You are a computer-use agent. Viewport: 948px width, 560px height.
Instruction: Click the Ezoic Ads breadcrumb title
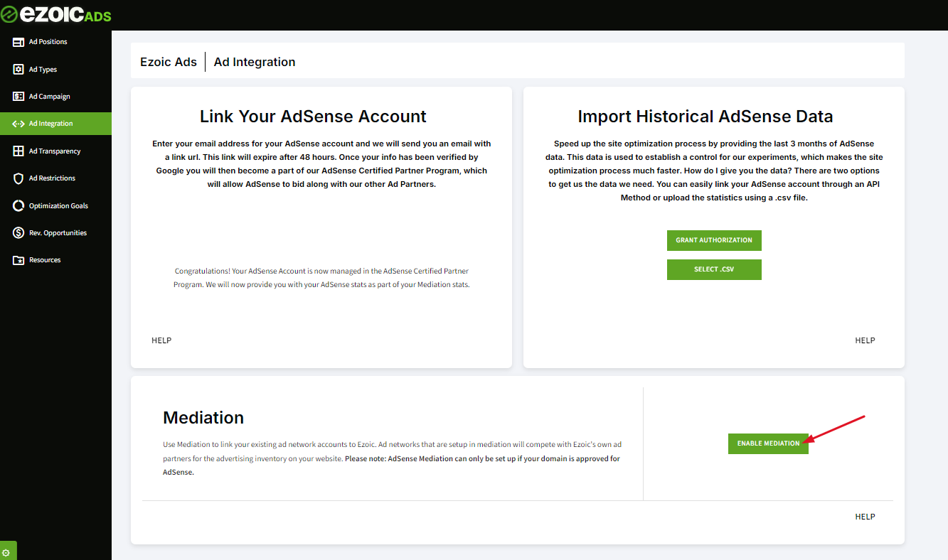(169, 62)
